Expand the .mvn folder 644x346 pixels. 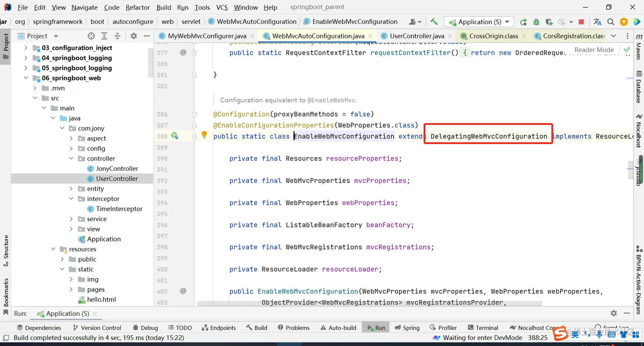coord(35,88)
